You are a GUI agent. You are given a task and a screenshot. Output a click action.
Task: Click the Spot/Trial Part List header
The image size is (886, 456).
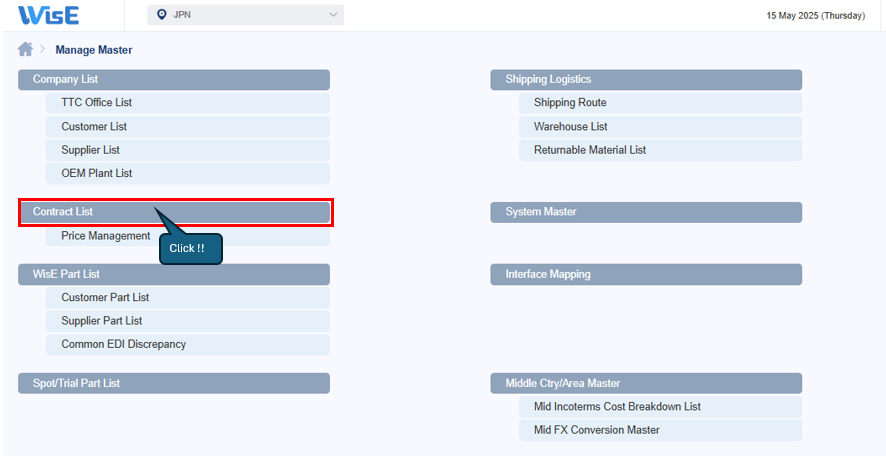point(174,383)
